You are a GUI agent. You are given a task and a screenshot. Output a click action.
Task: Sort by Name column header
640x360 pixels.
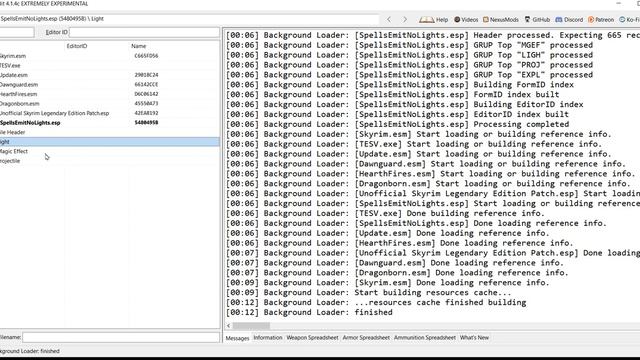pyautogui.click(x=139, y=46)
